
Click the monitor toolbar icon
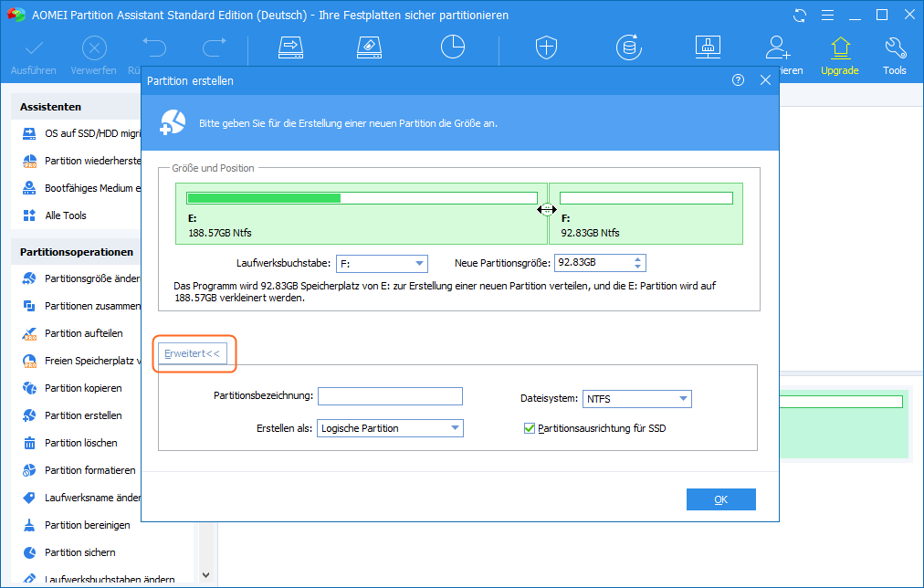(708, 47)
